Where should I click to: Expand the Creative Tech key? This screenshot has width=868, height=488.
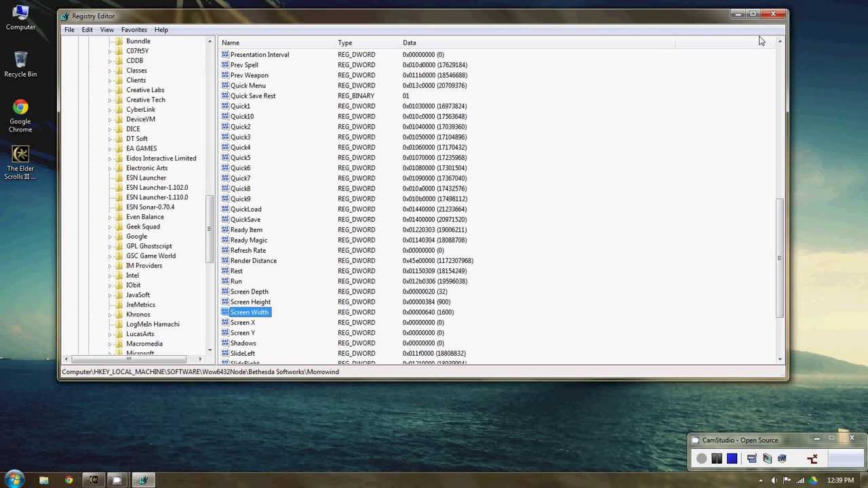coord(110,100)
